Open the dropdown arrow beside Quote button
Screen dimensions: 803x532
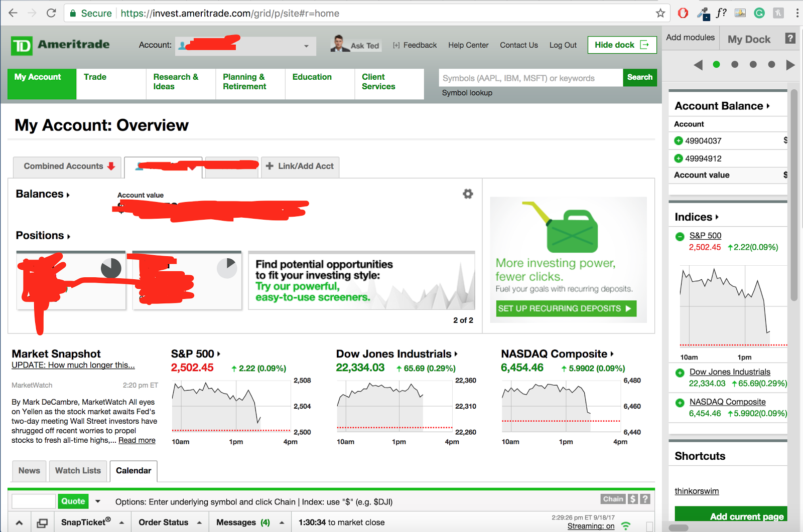(x=98, y=501)
